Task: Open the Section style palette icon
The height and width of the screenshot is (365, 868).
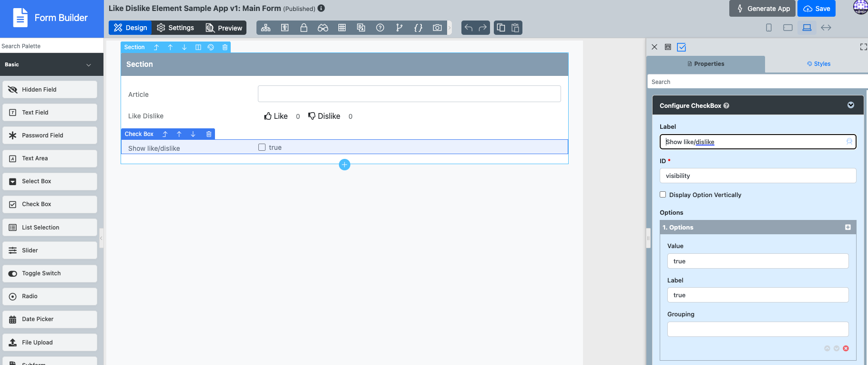Action: pyautogui.click(x=211, y=47)
